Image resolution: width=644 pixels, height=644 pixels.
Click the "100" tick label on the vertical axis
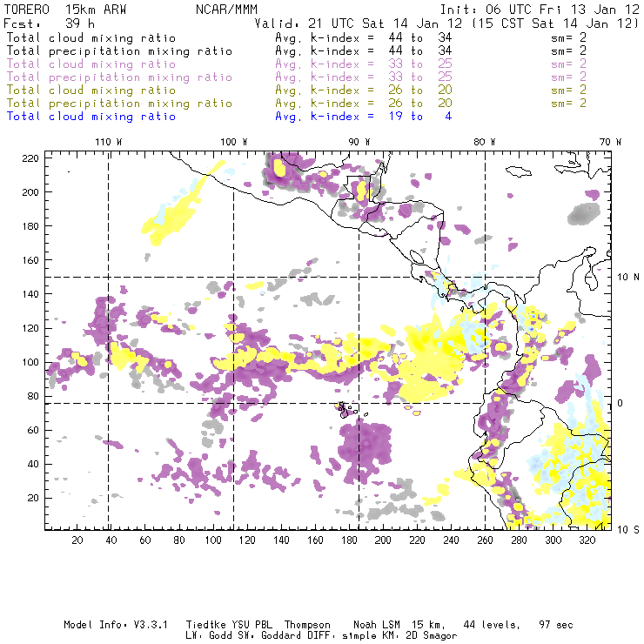(30, 362)
